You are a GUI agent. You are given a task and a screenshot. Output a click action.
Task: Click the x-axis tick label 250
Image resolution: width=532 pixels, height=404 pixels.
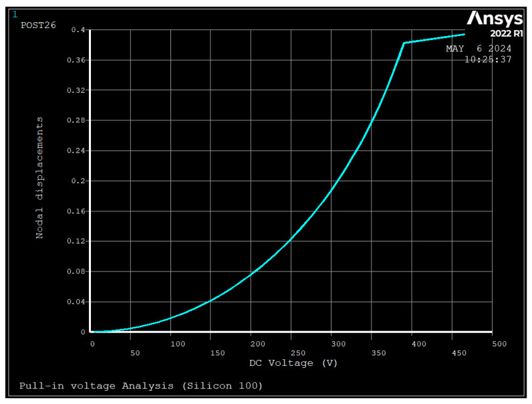tap(298, 353)
